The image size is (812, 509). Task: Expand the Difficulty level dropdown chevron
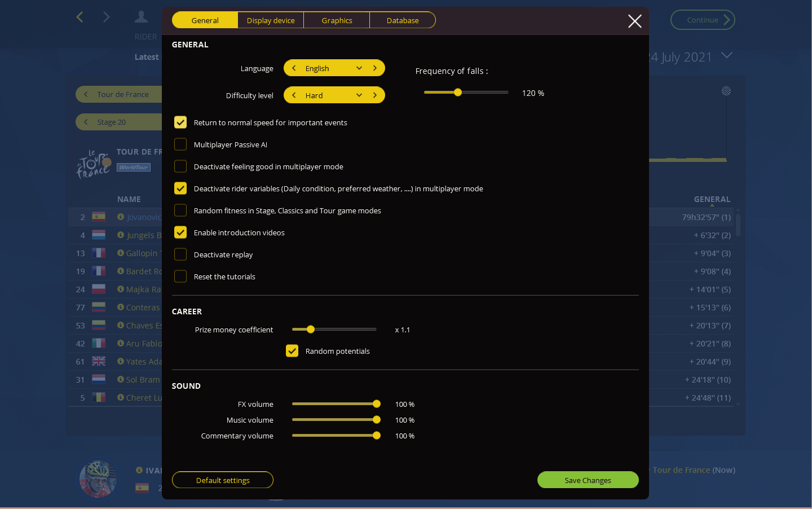359,95
